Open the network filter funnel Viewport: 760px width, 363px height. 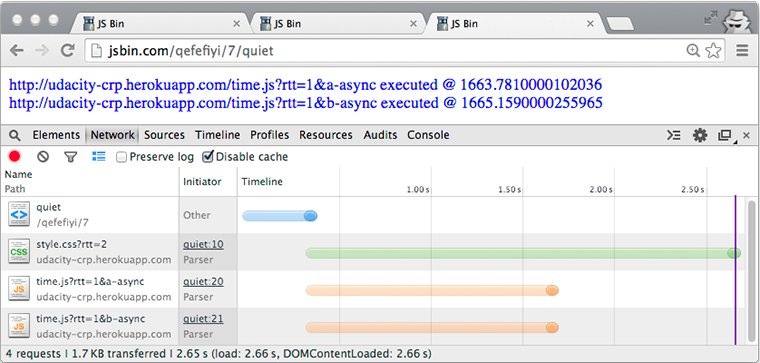(71, 157)
